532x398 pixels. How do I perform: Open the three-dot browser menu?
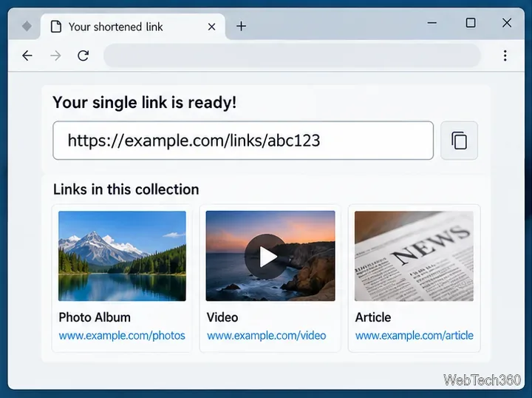pyautogui.click(x=505, y=55)
